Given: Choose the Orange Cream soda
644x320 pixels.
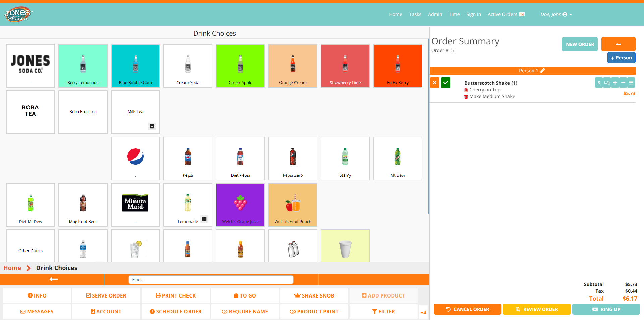Looking at the screenshot, I should pos(293,66).
